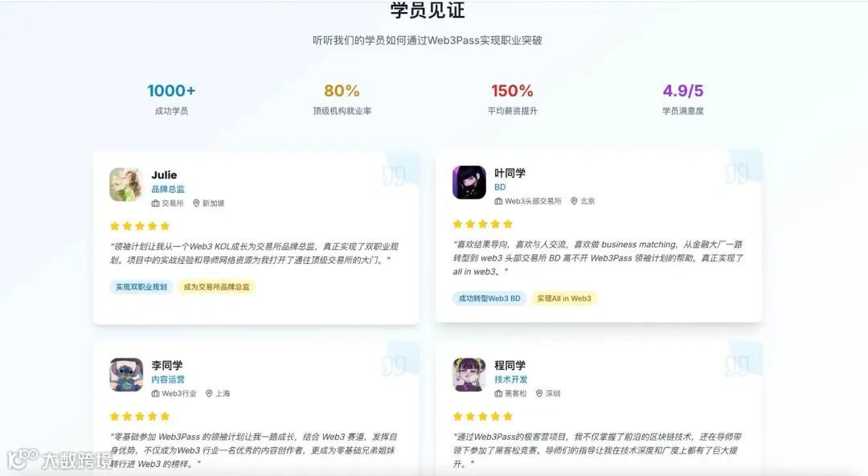
Task: Select the 成为交易所品牌总监 tag
Action: pyautogui.click(x=216, y=287)
